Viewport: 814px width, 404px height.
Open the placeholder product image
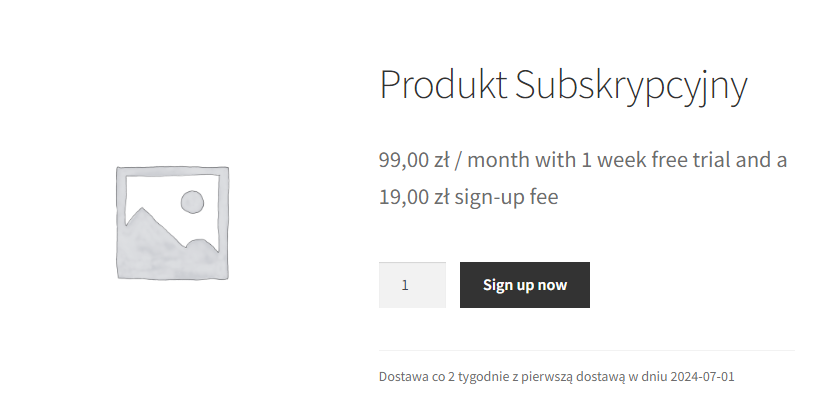coord(172,223)
